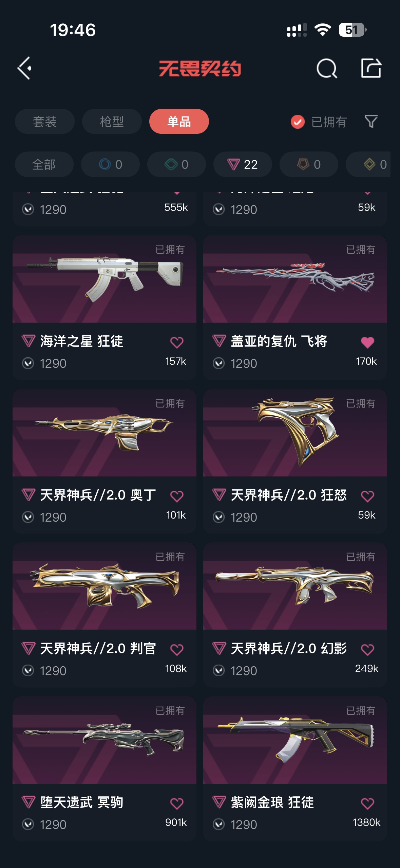Tap heart on 紫阙金琅 狂徒
This screenshot has width=400, height=868.
click(x=367, y=803)
